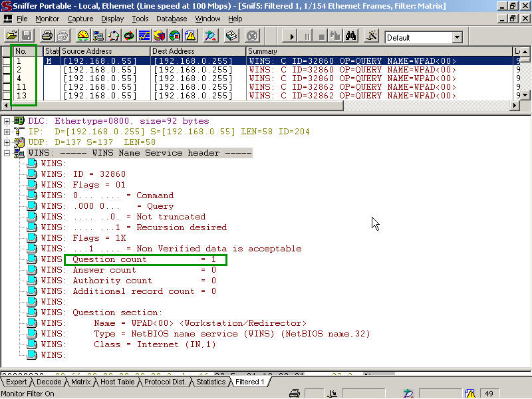The height and width of the screenshot is (399, 532).
Task: Click the Start capture play button
Action: pos(291,36)
